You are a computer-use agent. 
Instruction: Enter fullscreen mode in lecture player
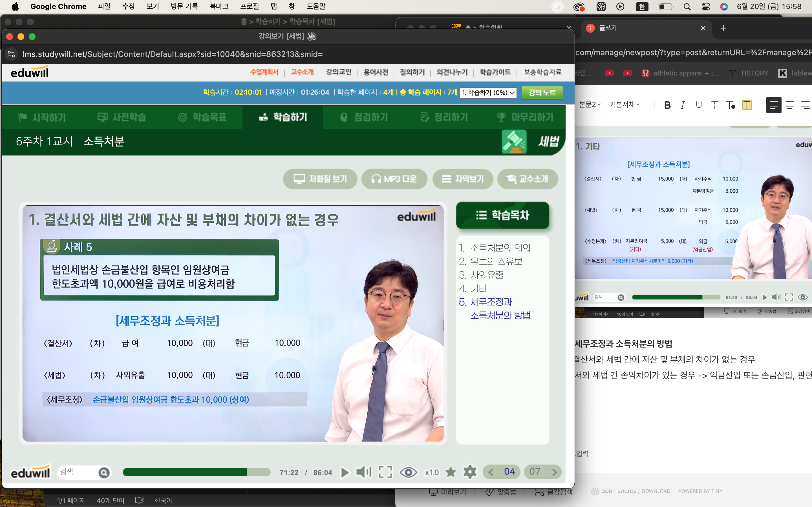(x=385, y=472)
